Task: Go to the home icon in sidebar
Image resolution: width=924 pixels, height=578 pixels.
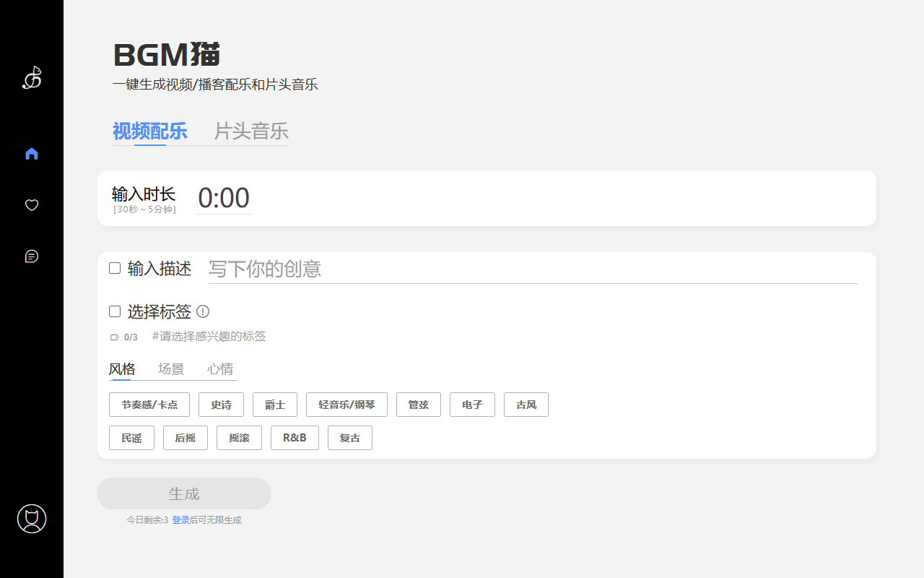Action: (32, 154)
